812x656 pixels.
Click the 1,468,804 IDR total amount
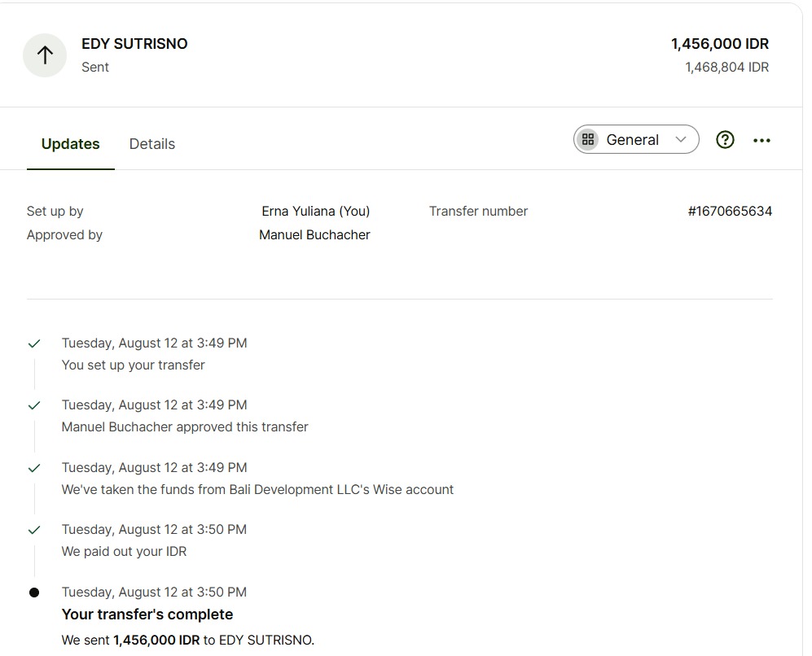(726, 68)
